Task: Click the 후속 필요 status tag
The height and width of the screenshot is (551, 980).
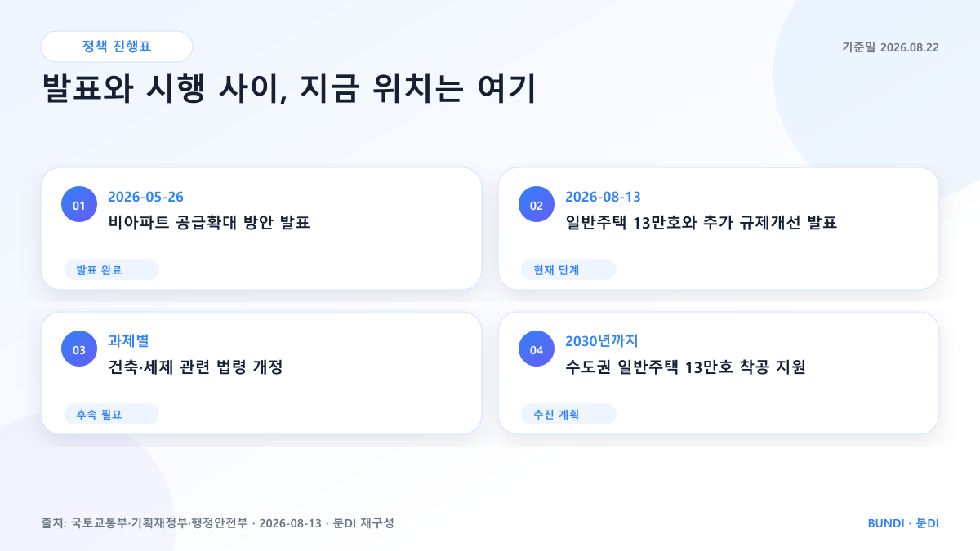Action: 111,414
